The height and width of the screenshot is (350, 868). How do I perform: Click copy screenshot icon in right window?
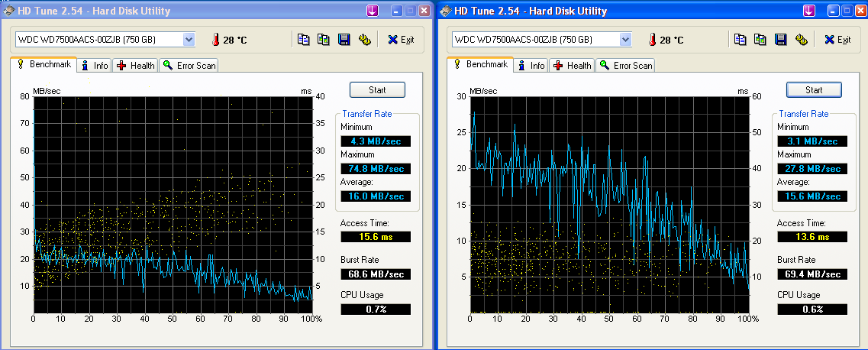(x=760, y=40)
